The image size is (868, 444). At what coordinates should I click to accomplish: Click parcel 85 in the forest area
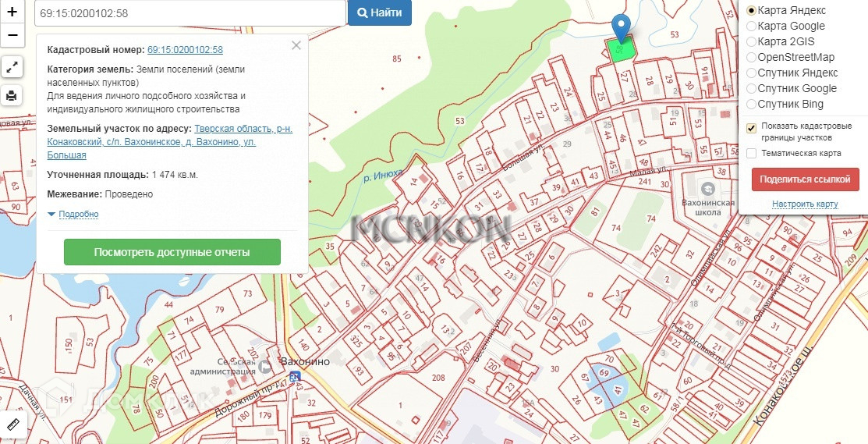coord(396,59)
